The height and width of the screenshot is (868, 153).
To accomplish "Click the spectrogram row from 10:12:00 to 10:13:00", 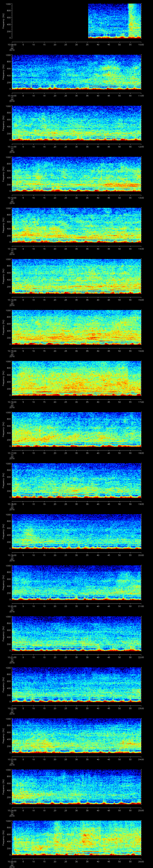I will pos(76,174).
